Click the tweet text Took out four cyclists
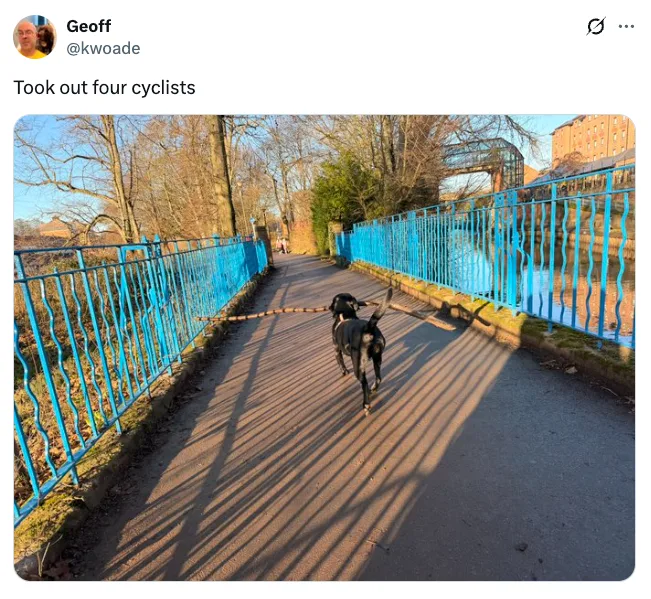651x599 pixels. (104, 88)
